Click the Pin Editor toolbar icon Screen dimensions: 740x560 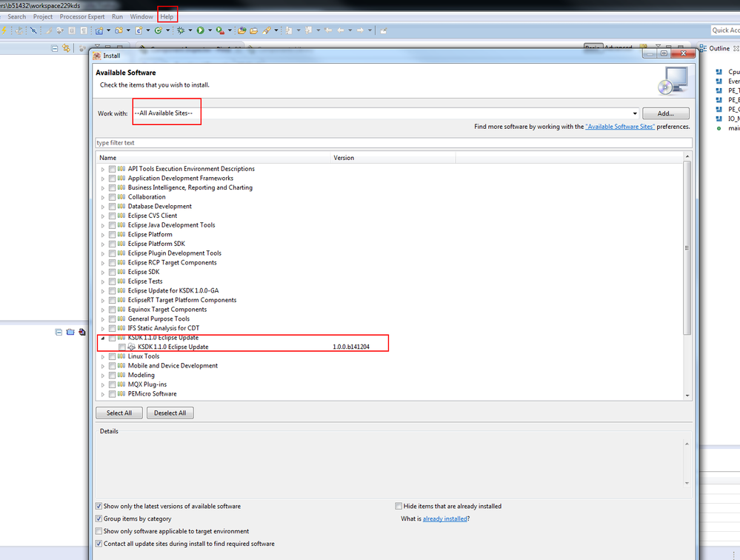click(383, 30)
